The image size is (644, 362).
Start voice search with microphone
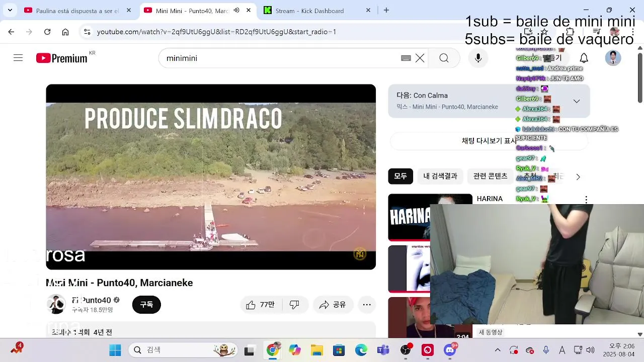coord(478,58)
